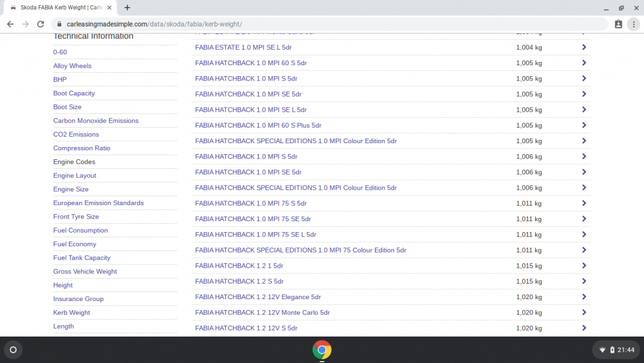This screenshot has width=644, height=363.
Task: Go back to previous page
Action: pos(10,25)
